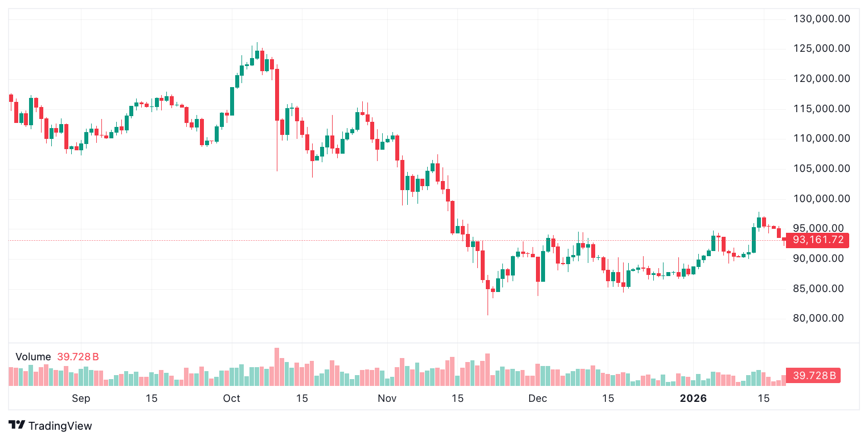
Task: Click the 125,000.00 price axis label
Action: tap(822, 48)
